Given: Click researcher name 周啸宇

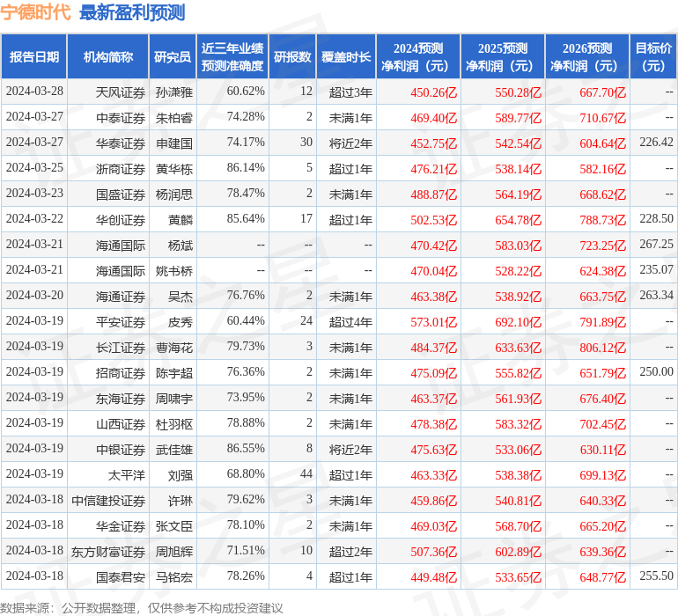Looking at the screenshot, I should point(173,399).
